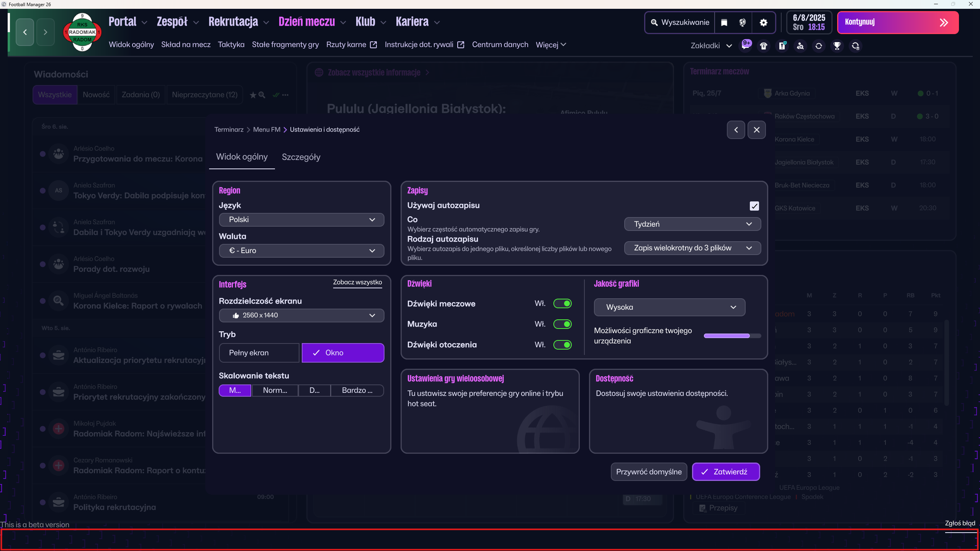Click the graphics capability progress bar
The image size is (980, 551).
click(732, 336)
